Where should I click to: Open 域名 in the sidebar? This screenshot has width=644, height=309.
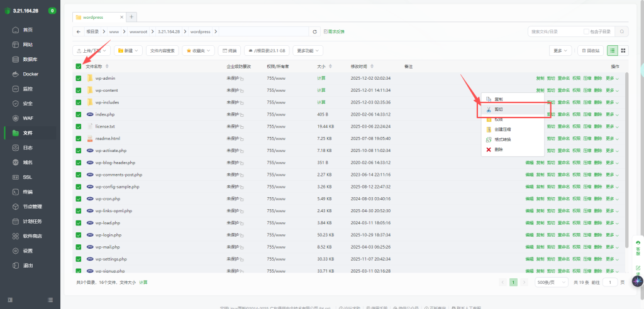(x=28, y=163)
